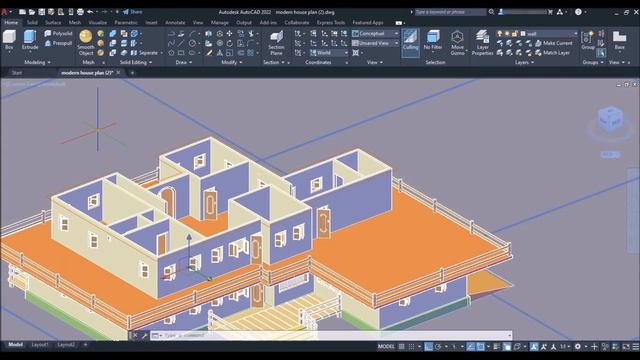Click the MODEL space status bar button

pyautogui.click(x=386, y=347)
